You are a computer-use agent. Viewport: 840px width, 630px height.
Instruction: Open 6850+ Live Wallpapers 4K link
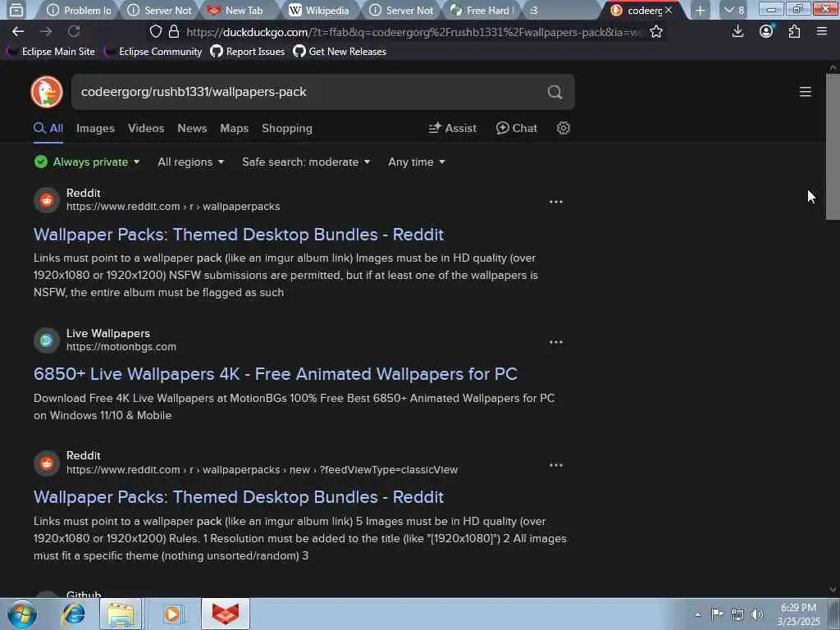276,374
